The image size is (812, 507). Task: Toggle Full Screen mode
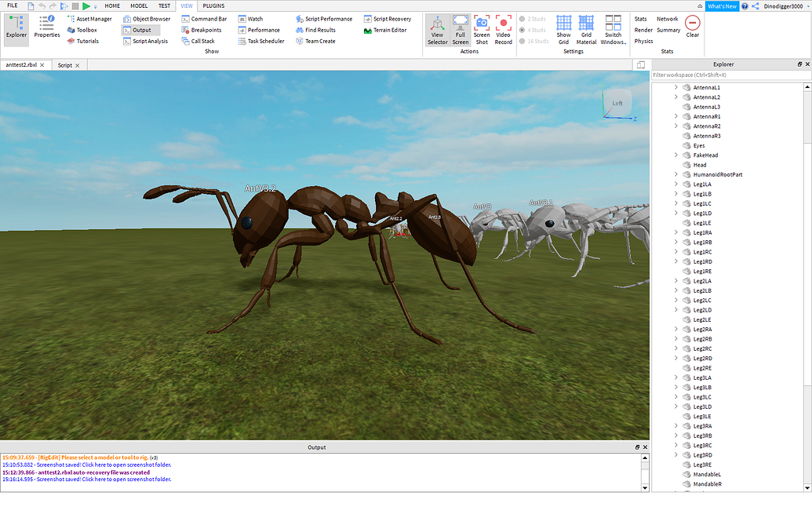(x=461, y=30)
